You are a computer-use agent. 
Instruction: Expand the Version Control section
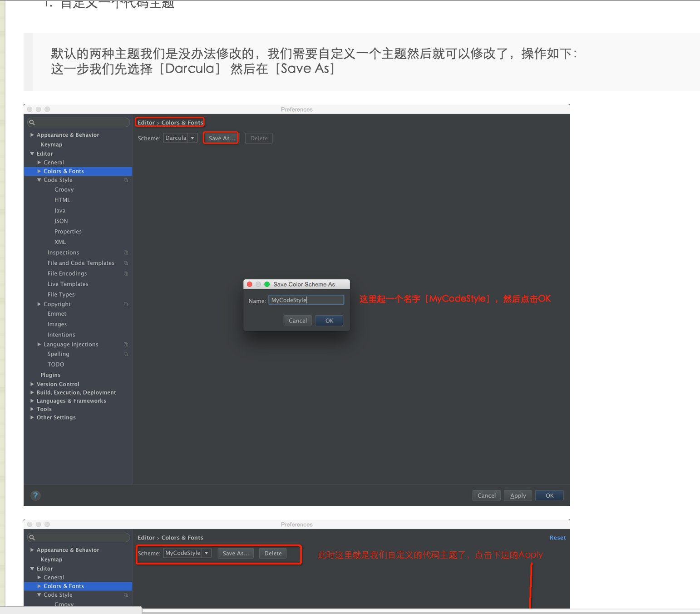click(32, 384)
